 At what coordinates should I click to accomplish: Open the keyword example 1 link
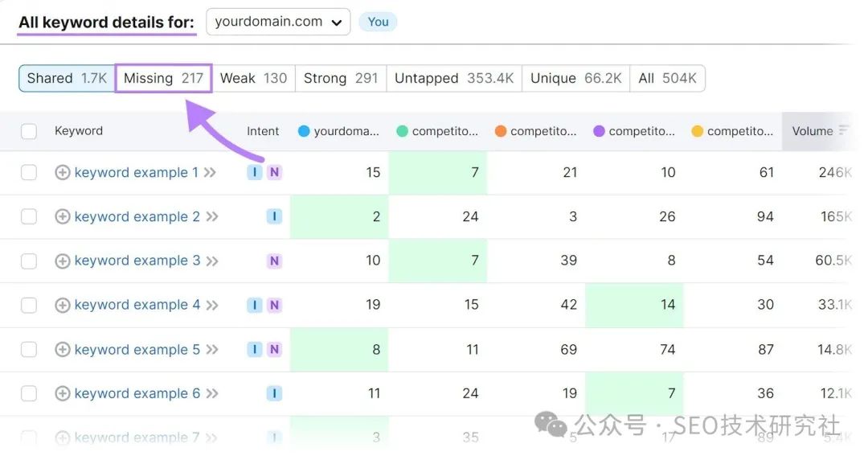click(x=136, y=172)
